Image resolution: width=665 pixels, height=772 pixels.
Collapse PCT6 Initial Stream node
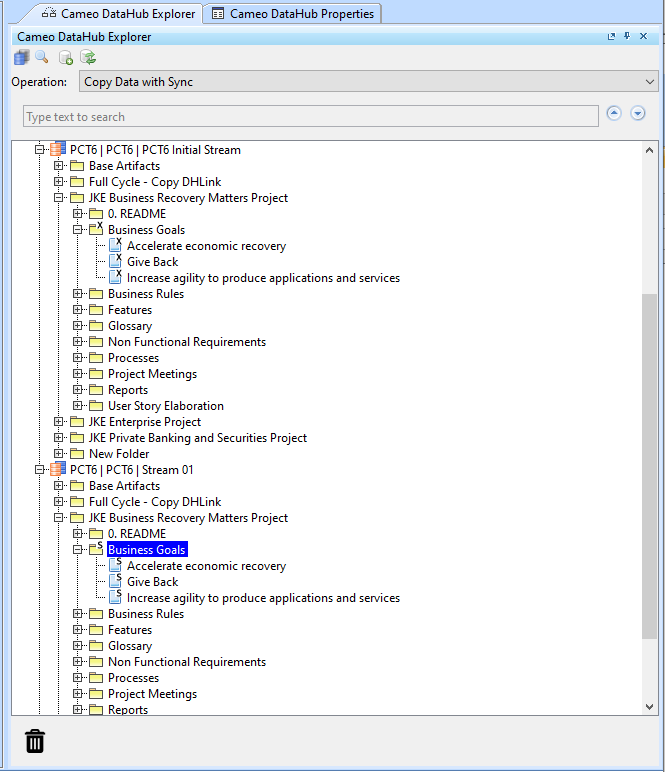[x=39, y=149]
